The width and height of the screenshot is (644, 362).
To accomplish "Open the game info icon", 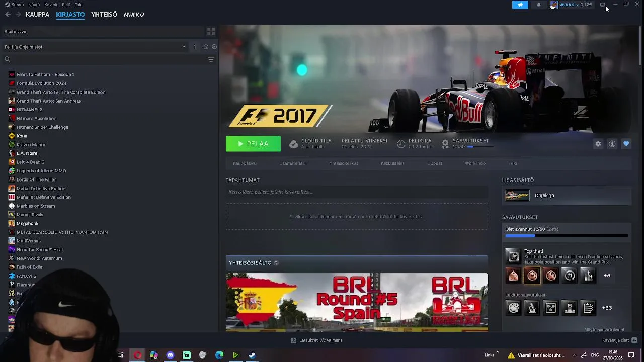I will (x=612, y=144).
